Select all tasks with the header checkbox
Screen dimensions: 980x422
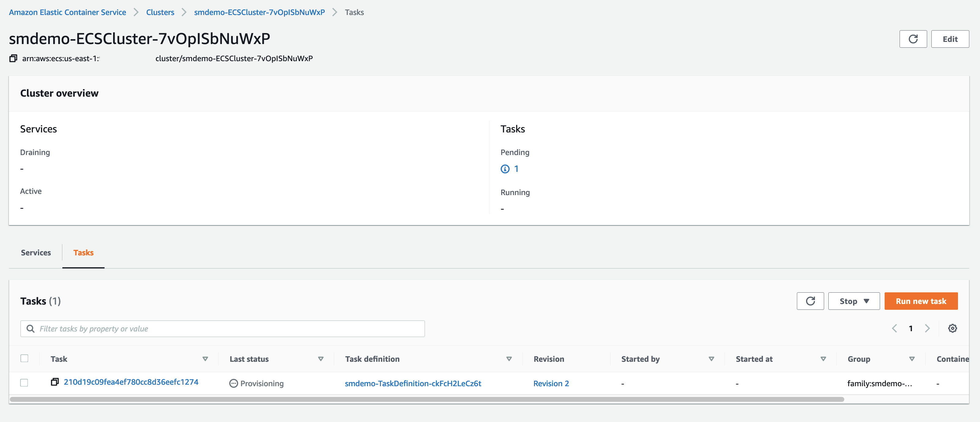(24, 358)
